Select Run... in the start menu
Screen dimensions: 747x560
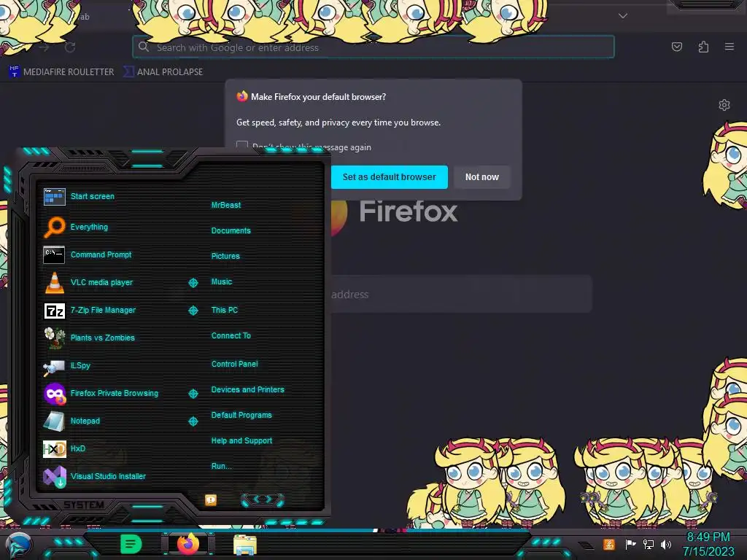click(221, 466)
